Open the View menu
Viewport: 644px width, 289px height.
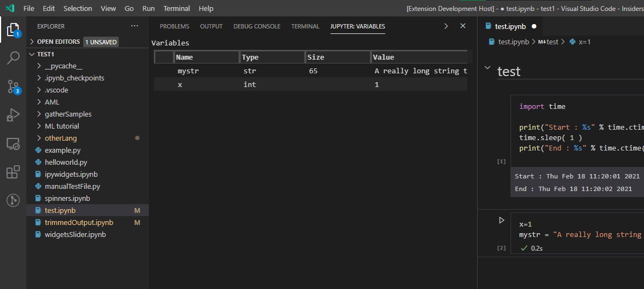pyautogui.click(x=108, y=8)
